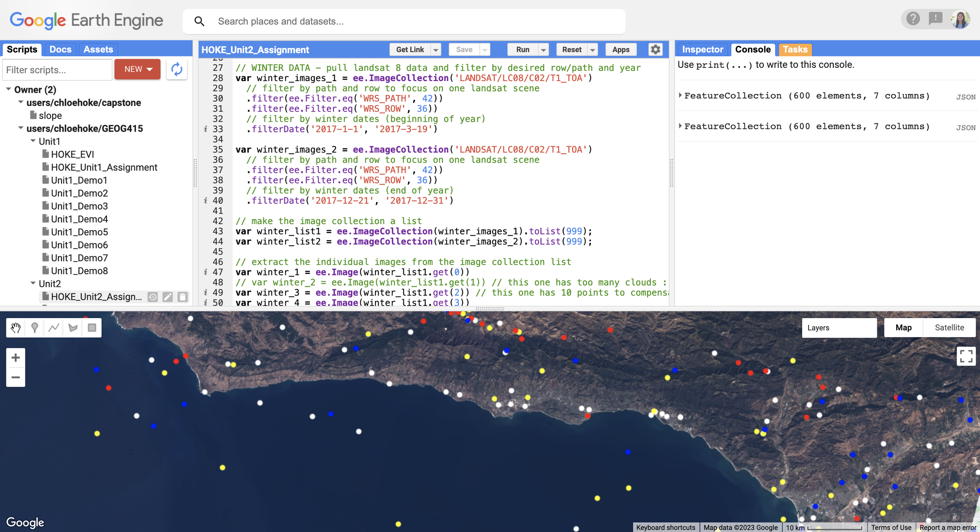
Task: Switch the map to Satellite view
Action: (949, 328)
